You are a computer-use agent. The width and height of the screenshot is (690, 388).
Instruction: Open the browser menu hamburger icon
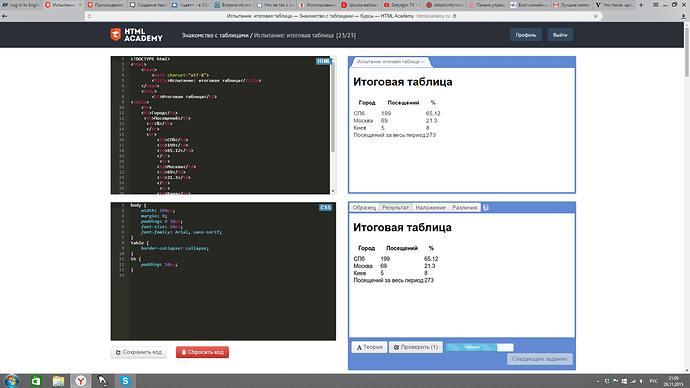click(655, 5)
